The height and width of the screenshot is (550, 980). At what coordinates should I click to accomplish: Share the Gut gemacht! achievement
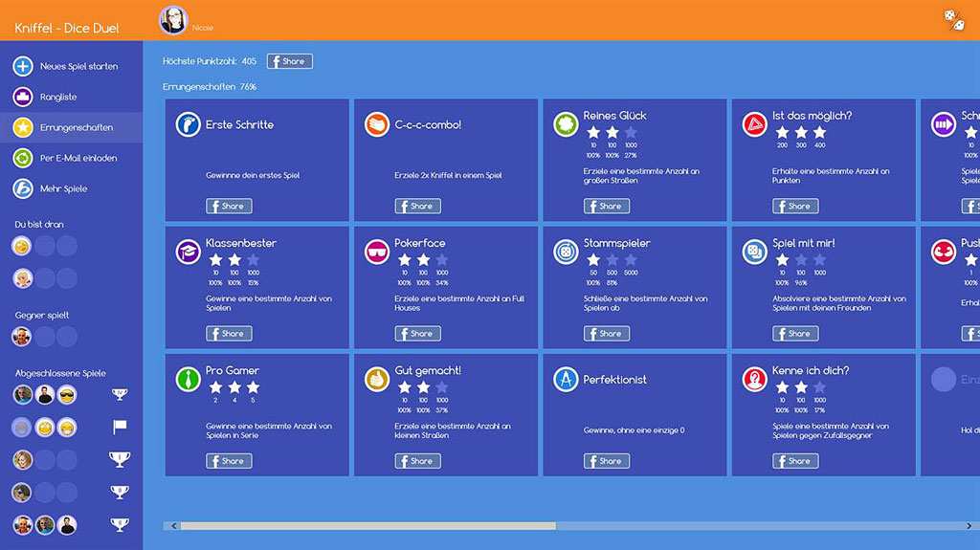pos(417,461)
